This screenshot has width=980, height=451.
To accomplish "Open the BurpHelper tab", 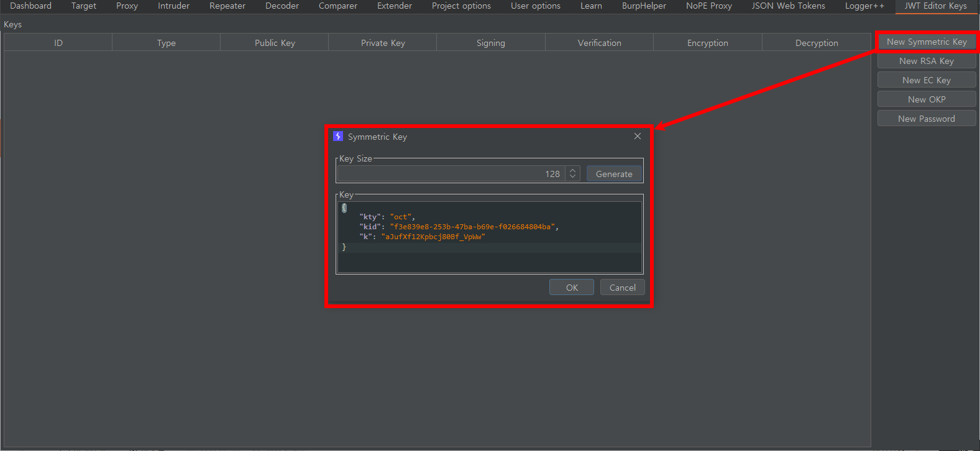I will [x=644, y=6].
